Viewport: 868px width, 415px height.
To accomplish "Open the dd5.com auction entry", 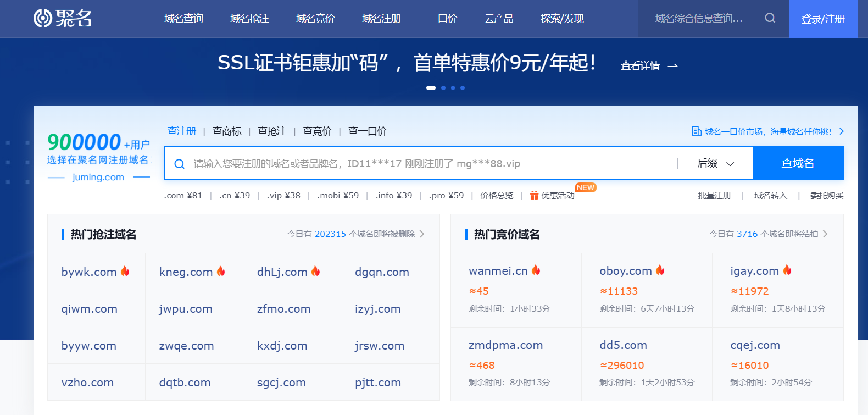I will click(x=623, y=345).
